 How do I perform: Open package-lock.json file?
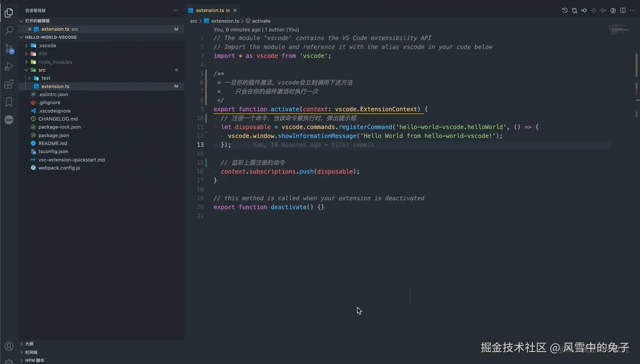click(101, 127)
